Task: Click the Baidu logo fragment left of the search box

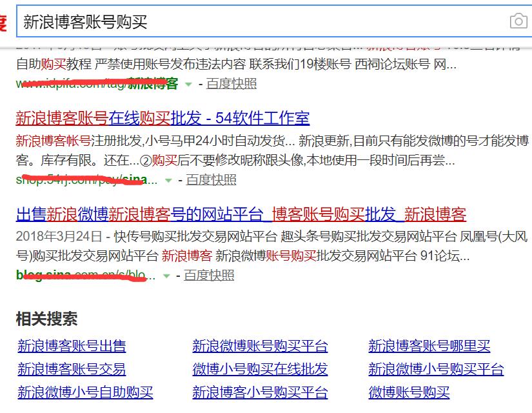Action: (x=3, y=23)
